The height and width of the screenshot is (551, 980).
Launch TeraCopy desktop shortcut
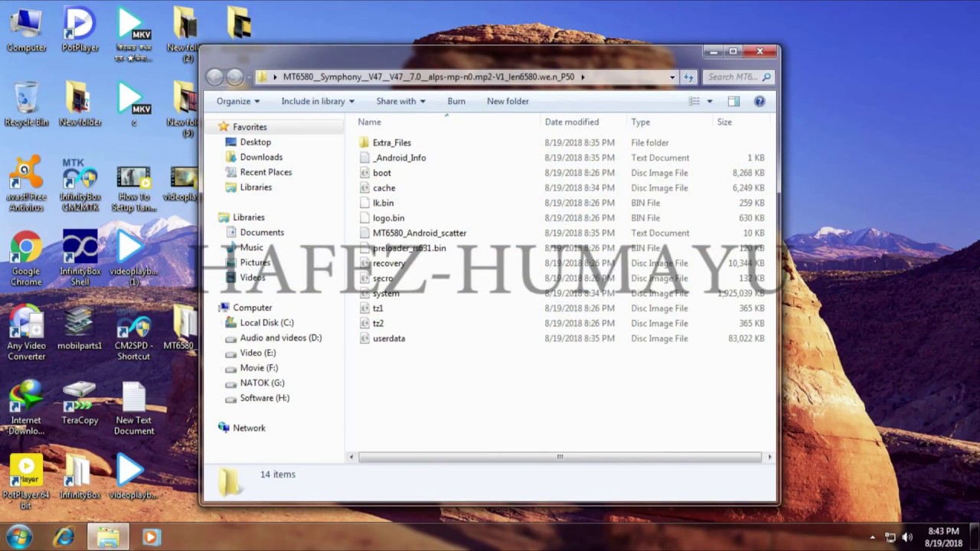(x=80, y=403)
